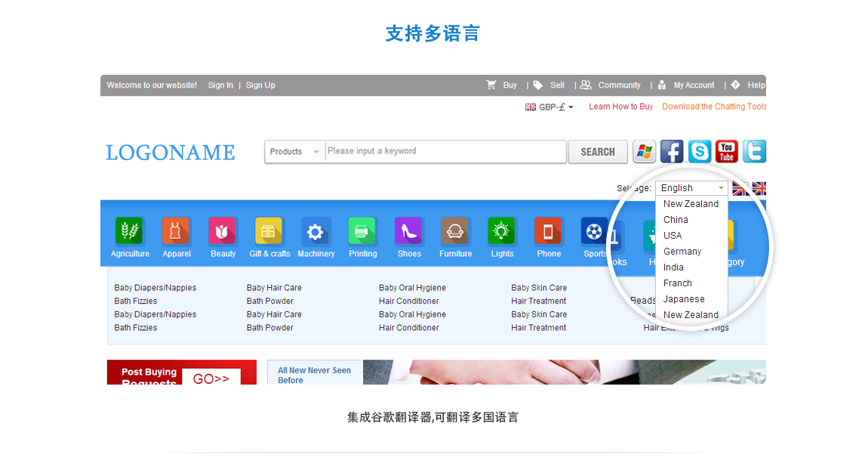Viewport: 868px width, 476px height.
Task: Click the Gift & crafts icon
Action: pos(269,231)
